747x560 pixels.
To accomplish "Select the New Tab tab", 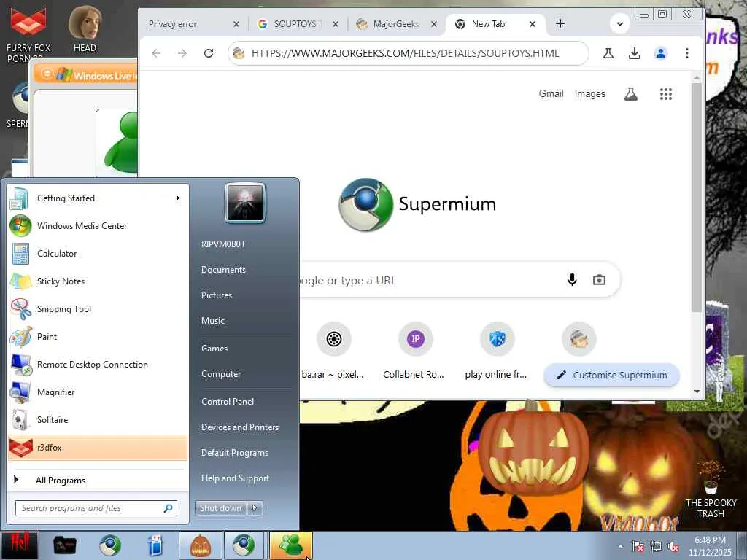I will 488,24.
